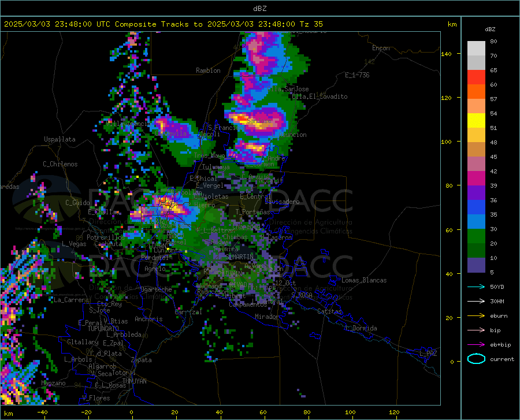Click the cyan 50YD arrow legend icon
The width and height of the screenshot is (520, 420).
tap(476, 287)
